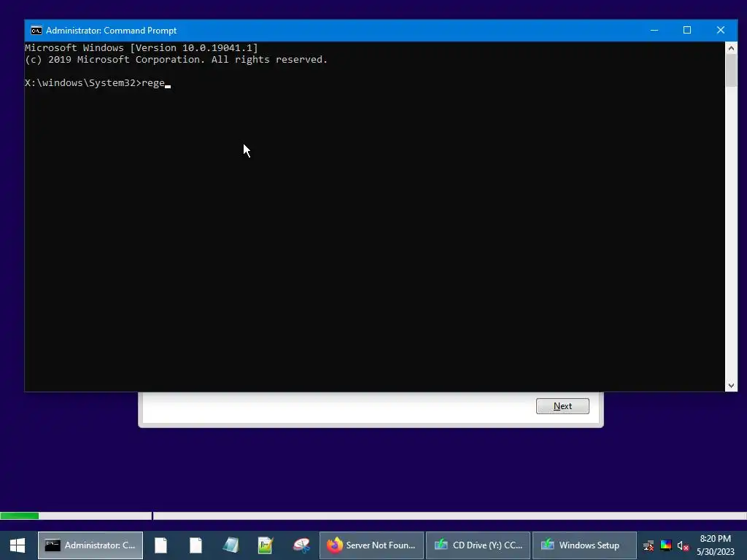
Task: Click blank page icon beside notepad icon
Action: click(196, 545)
